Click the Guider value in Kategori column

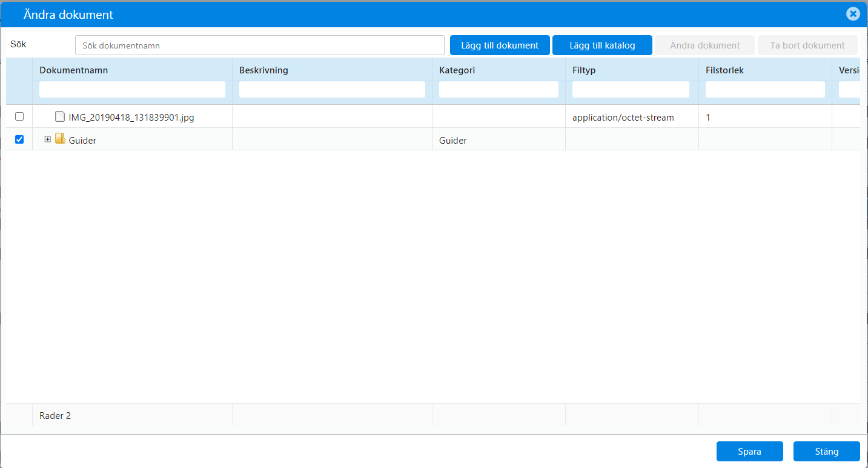pos(453,141)
